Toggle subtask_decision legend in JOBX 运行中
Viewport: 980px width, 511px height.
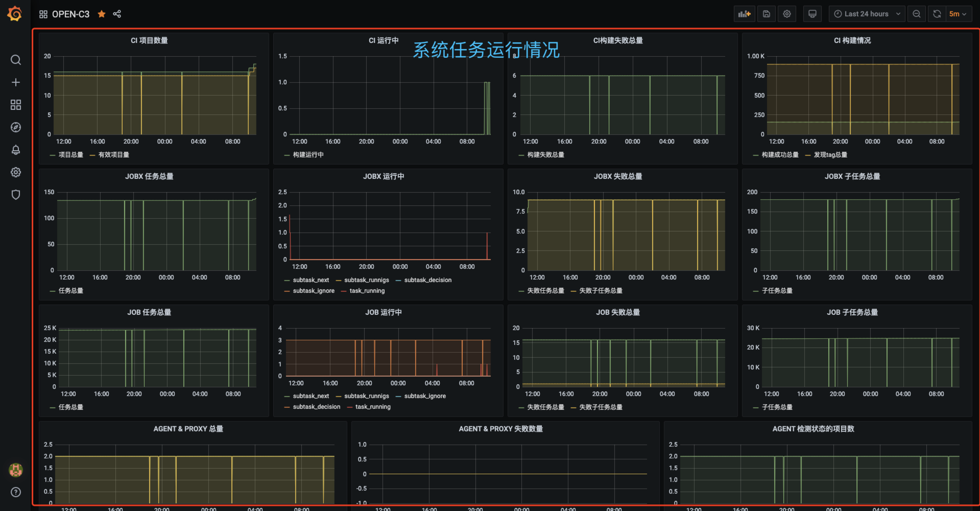coord(428,280)
